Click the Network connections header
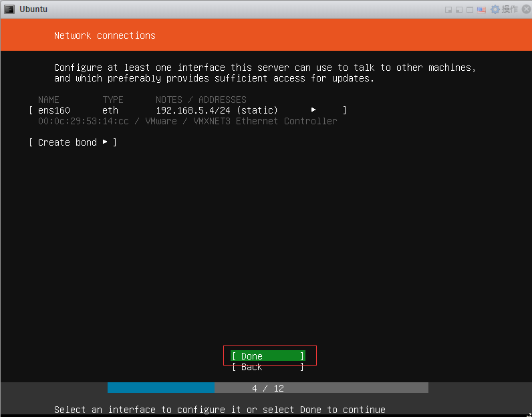 [x=104, y=35]
